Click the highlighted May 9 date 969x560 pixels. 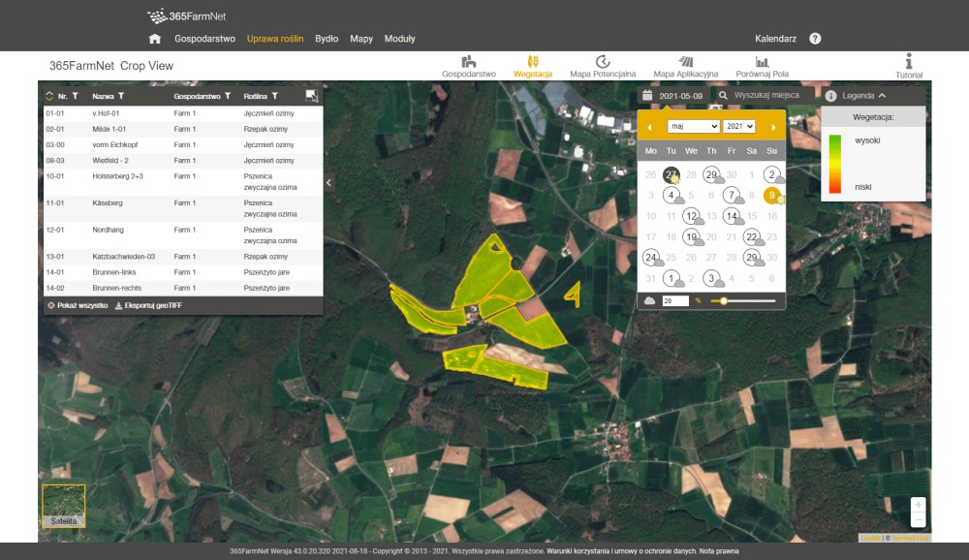(772, 196)
